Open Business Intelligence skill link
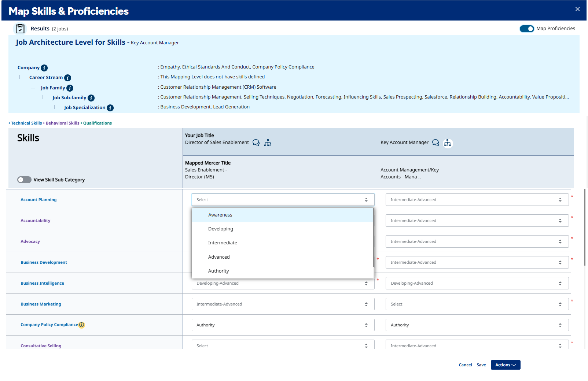 pyautogui.click(x=42, y=283)
